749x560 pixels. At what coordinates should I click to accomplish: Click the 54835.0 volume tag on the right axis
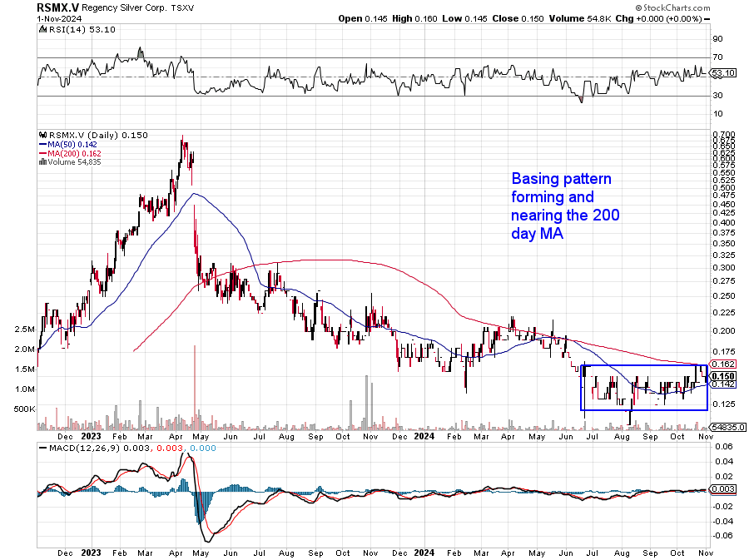point(728,427)
